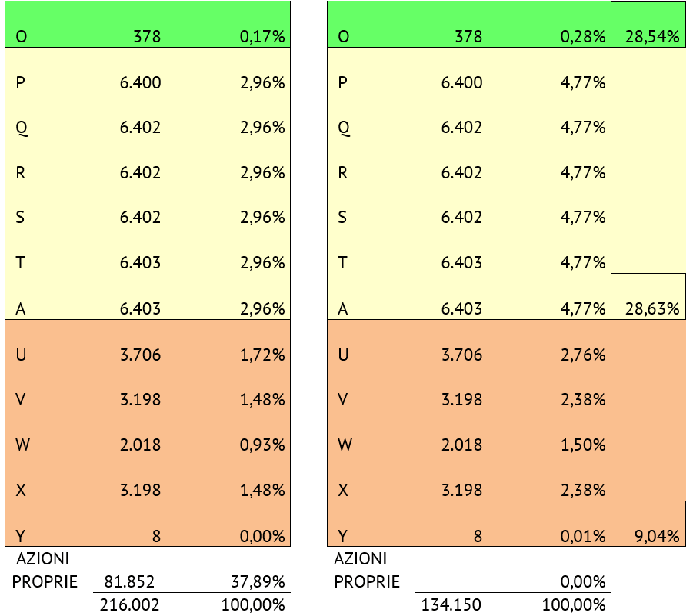The width and height of the screenshot is (693, 616).
Task: Click the 0,28% cell in row O
Action: 583,36
